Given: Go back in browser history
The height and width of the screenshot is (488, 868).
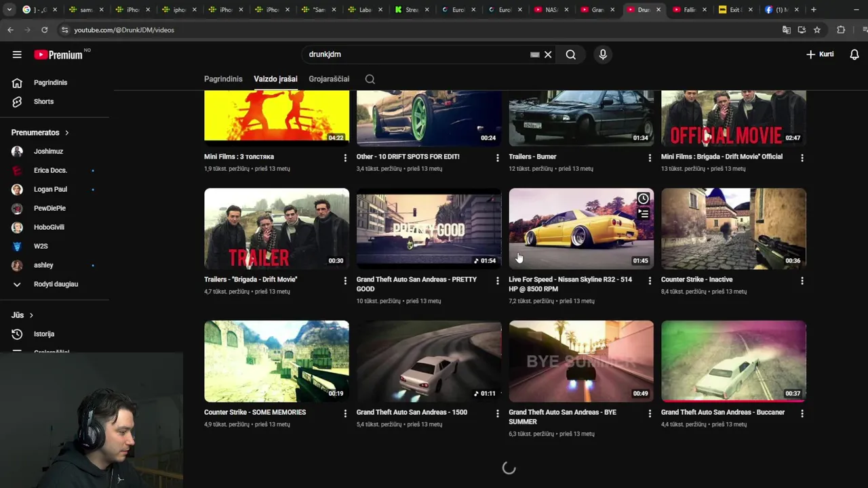Looking at the screenshot, I should click(10, 30).
